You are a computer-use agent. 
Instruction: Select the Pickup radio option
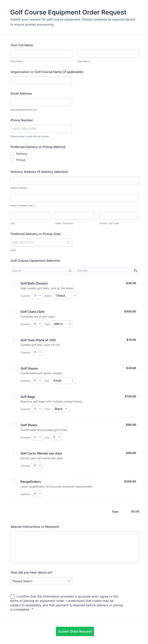pyautogui.click(x=12, y=160)
